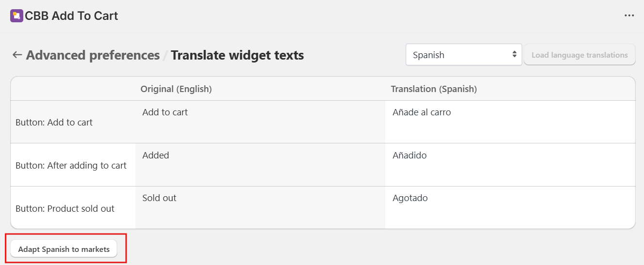644x265 pixels.
Task: Click the Translate widget texts heading
Action: coord(237,55)
